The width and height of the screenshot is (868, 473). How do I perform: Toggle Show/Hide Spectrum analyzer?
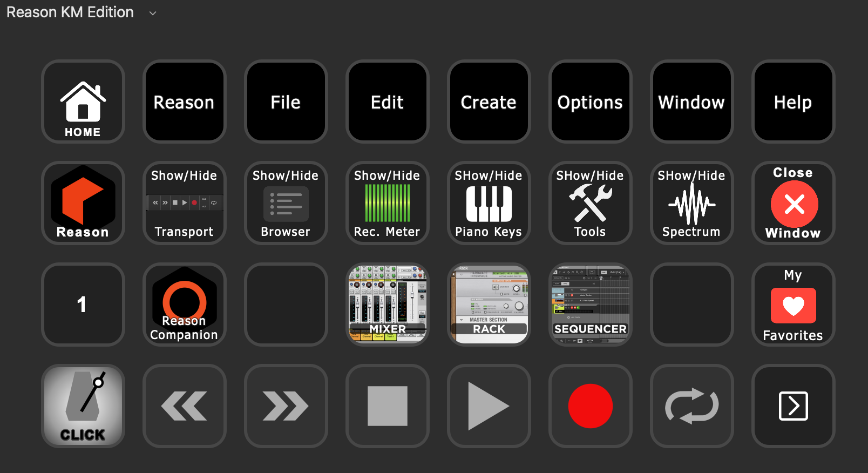pos(692,203)
